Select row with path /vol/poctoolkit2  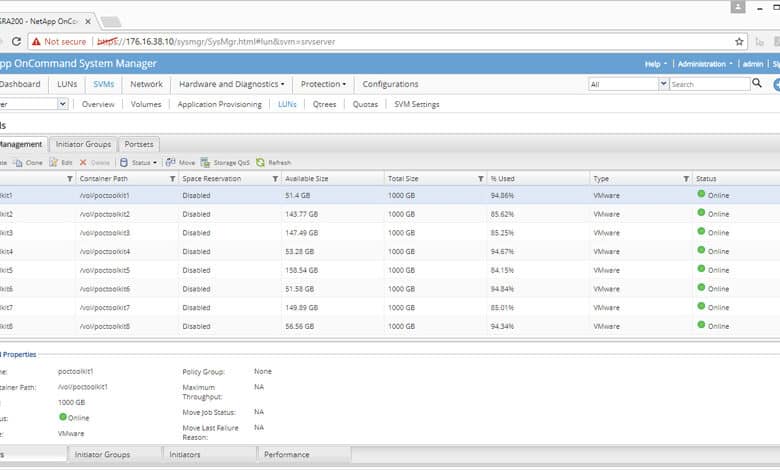point(390,214)
